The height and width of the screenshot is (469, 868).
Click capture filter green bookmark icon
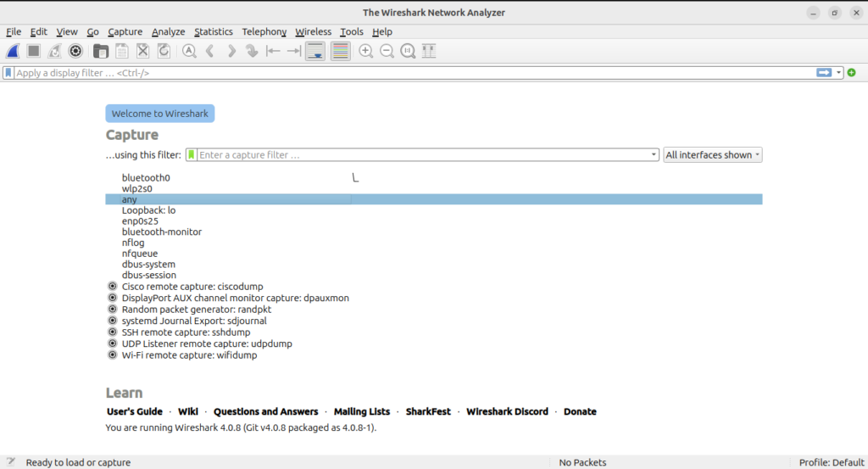click(x=191, y=154)
